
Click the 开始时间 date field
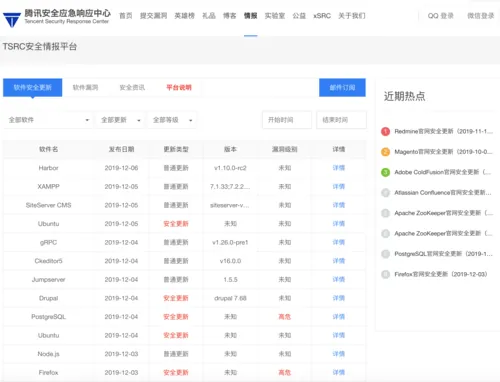coord(287,120)
